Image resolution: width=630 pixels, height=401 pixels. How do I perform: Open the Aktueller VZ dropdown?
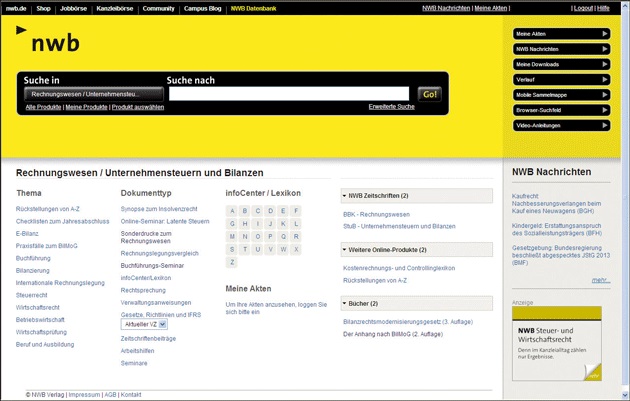145,324
